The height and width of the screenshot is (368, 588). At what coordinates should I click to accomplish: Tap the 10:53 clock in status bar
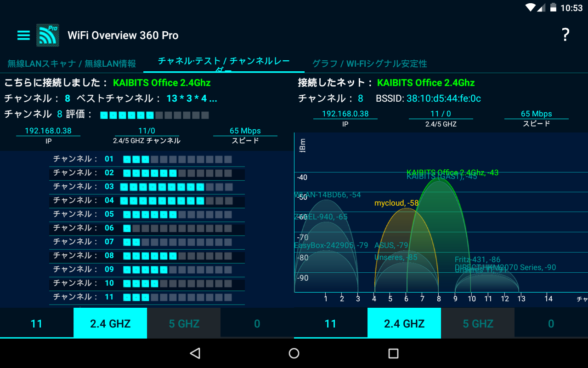[571, 8]
